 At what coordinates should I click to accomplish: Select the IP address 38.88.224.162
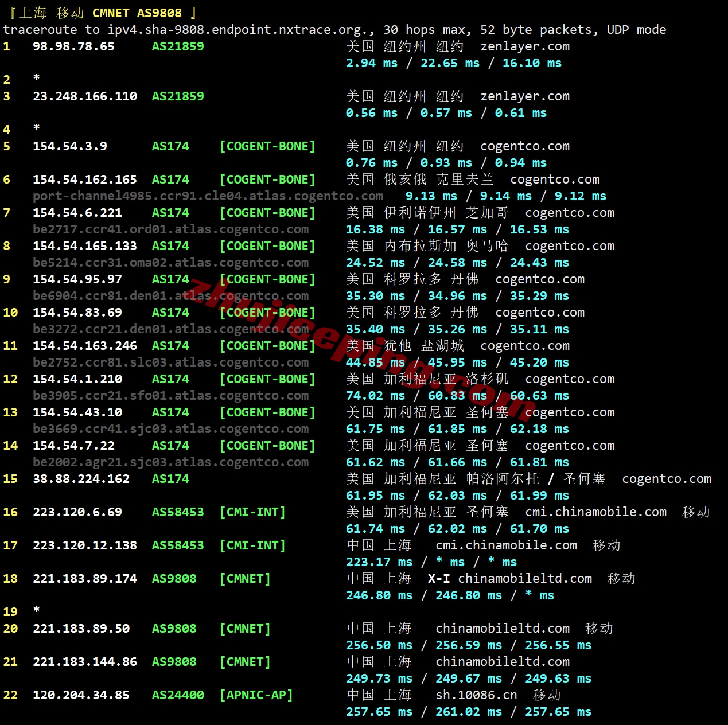point(81,479)
